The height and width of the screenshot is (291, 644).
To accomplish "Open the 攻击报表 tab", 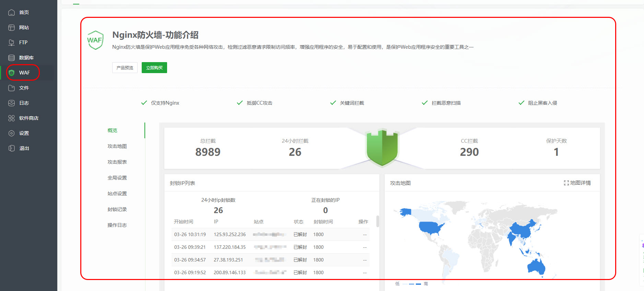I will tap(117, 162).
